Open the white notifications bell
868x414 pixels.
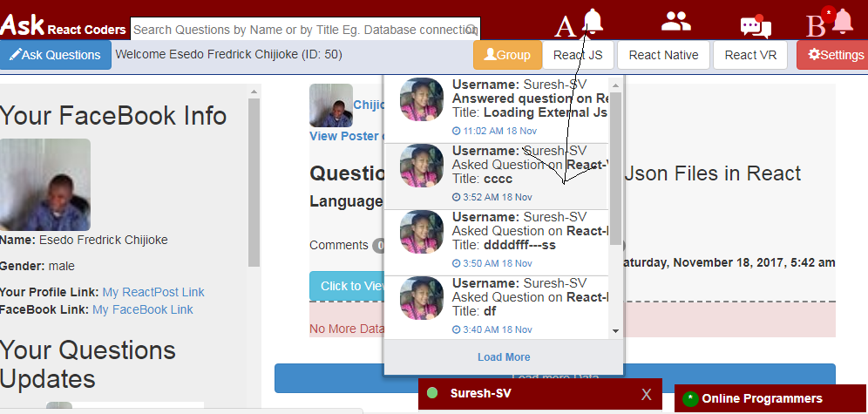point(593,21)
